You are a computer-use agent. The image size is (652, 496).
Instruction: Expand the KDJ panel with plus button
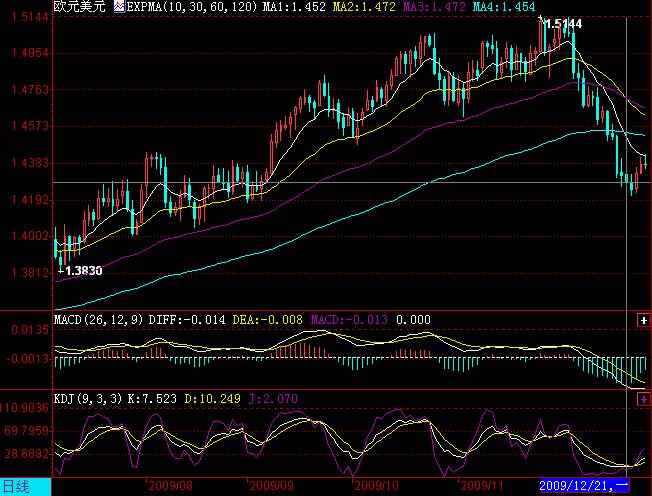click(x=643, y=400)
